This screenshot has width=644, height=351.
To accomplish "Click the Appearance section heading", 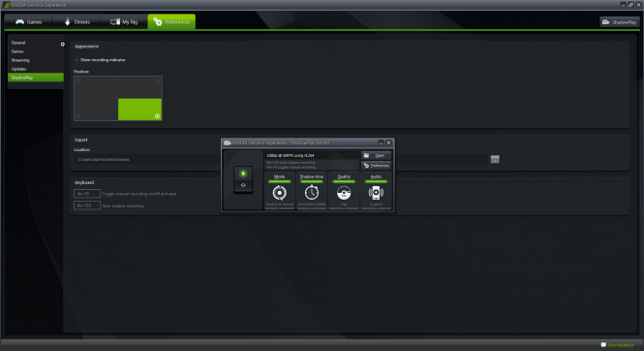I will [x=86, y=47].
